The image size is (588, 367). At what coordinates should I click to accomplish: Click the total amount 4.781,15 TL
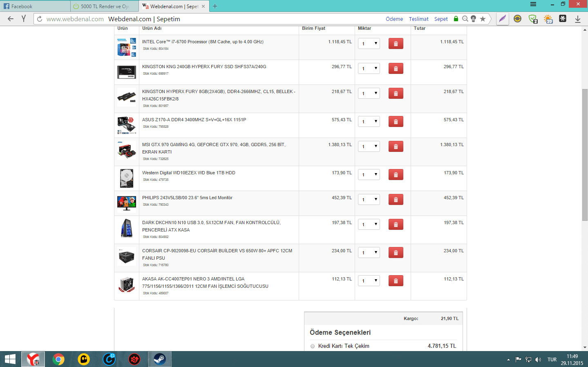[442, 346]
